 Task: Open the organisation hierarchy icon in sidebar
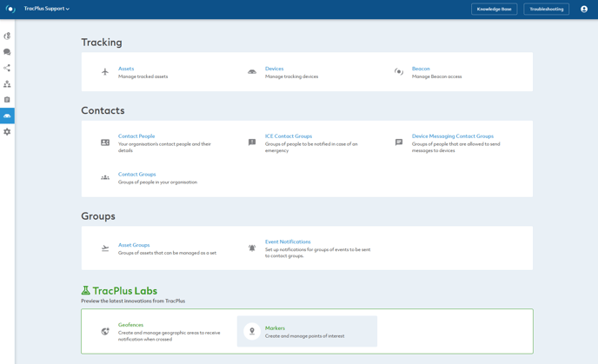pyautogui.click(x=7, y=84)
